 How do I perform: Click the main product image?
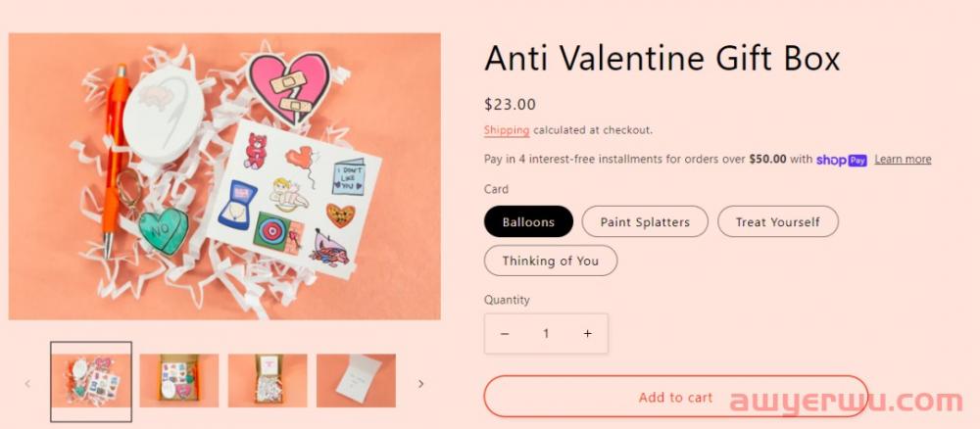click(x=224, y=176)
